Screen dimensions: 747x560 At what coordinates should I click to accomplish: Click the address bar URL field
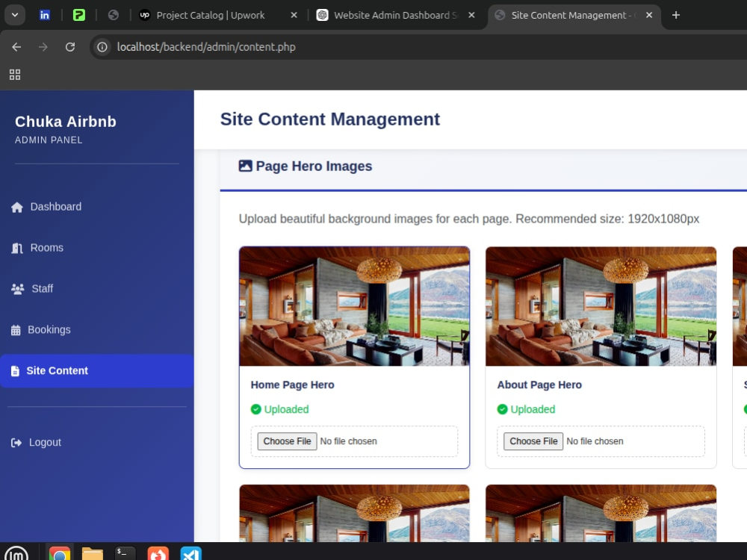419,46
